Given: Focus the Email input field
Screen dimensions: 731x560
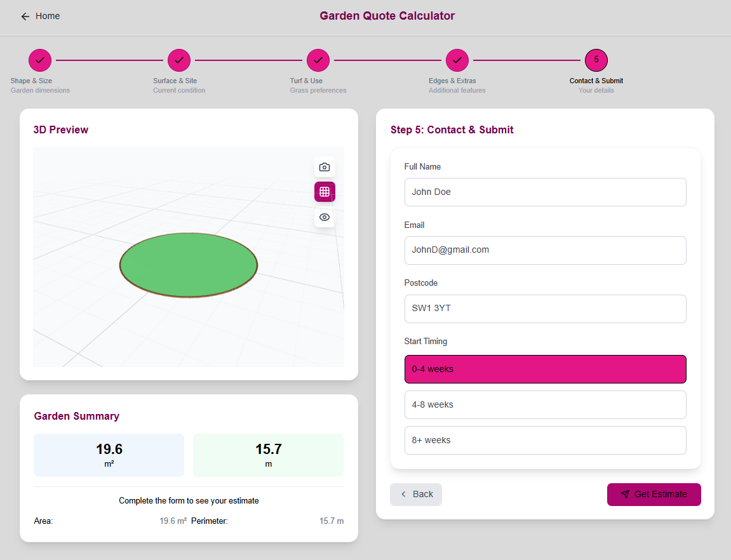Looking at the screenshot, I should coord(545,250).
